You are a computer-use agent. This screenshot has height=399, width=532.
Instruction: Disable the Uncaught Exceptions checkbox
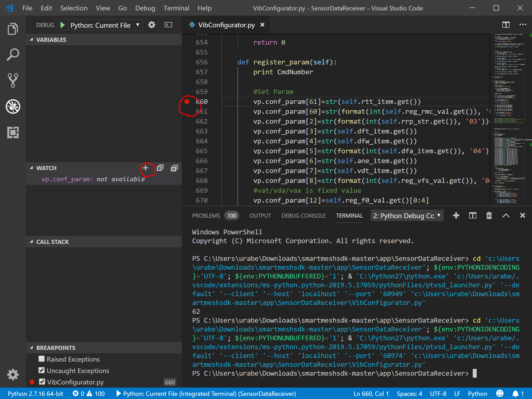pyautogui.click(x=42, y=370)
